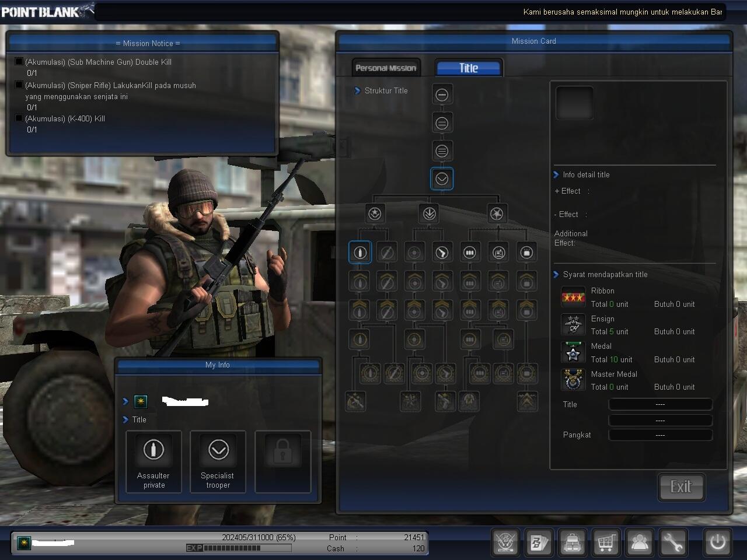
Task: Click the EXP progress bar
Action: (x=239, y=548)
